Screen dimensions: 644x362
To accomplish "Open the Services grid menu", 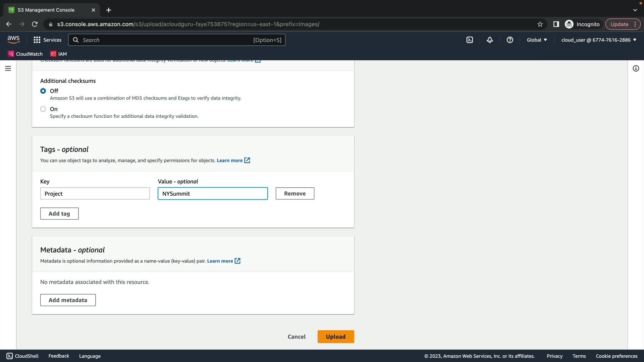I will pos(47,40).
